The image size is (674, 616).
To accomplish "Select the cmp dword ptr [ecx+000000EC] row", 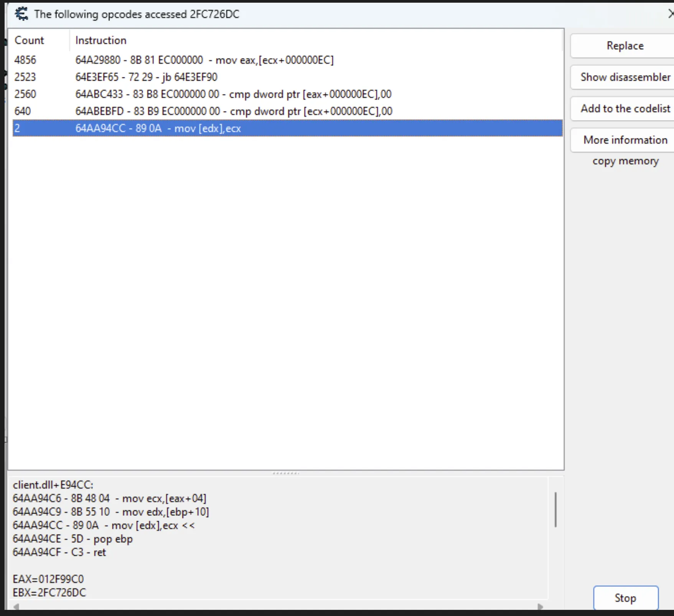I will pos(234,111).
